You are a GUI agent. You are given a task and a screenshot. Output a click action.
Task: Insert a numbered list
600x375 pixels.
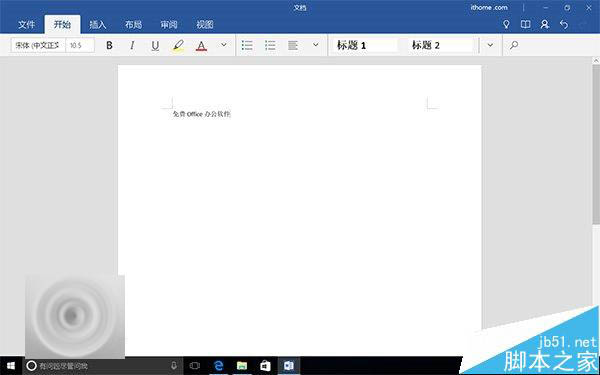270,45
